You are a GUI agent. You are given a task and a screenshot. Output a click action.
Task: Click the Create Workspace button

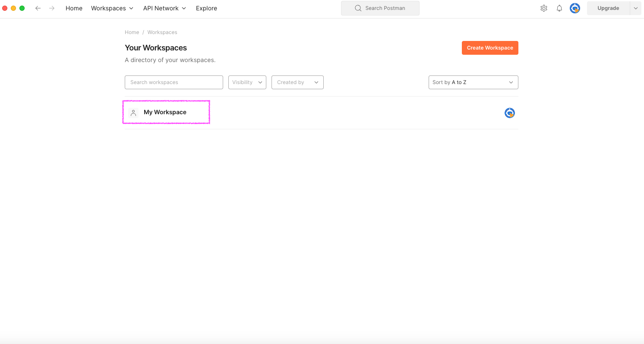[490, 48]
